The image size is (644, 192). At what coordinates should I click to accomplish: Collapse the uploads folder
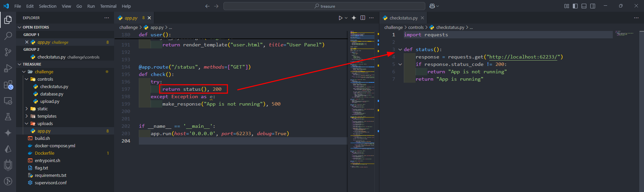[x=26, y=123]
